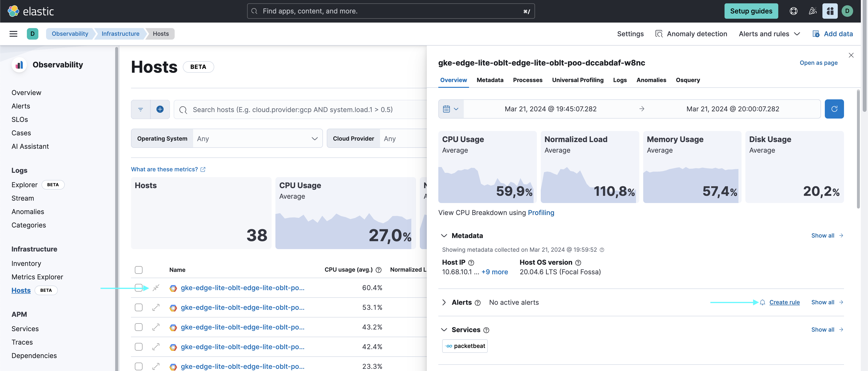This screenshot has width=868, height=371.
Task: Check the 60.4% CPU host row checkbox
Action: click(x=138, y=288)
